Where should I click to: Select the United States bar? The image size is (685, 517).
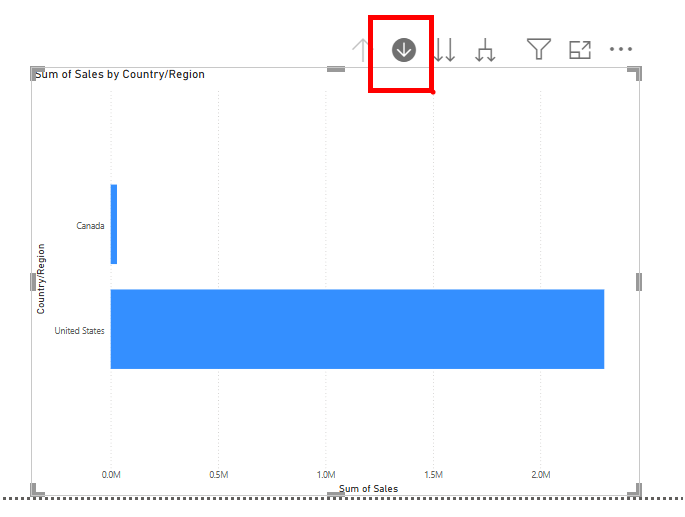point(357,329)
